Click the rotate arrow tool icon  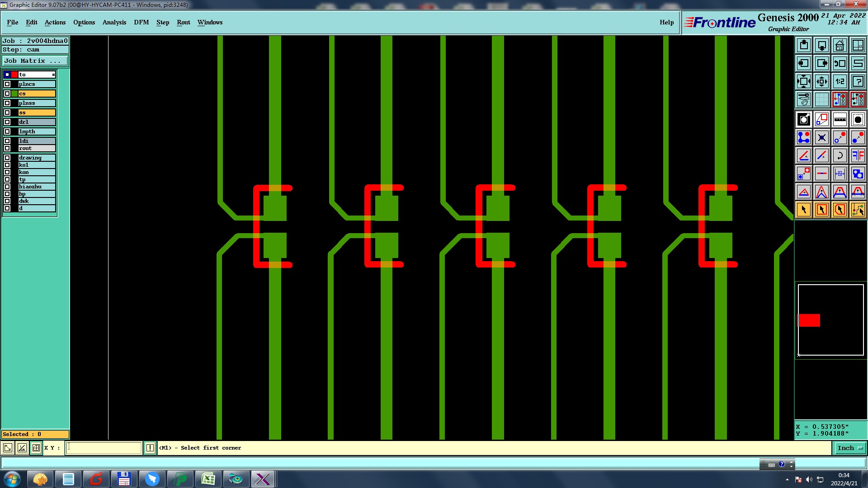click(x=840, y=156)
